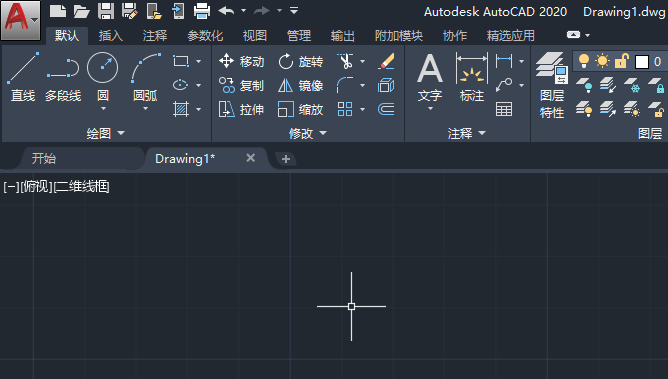The image size is (668, 379).
Task: Open 图层特性 layer properties manager
Action: click(552, 85)
